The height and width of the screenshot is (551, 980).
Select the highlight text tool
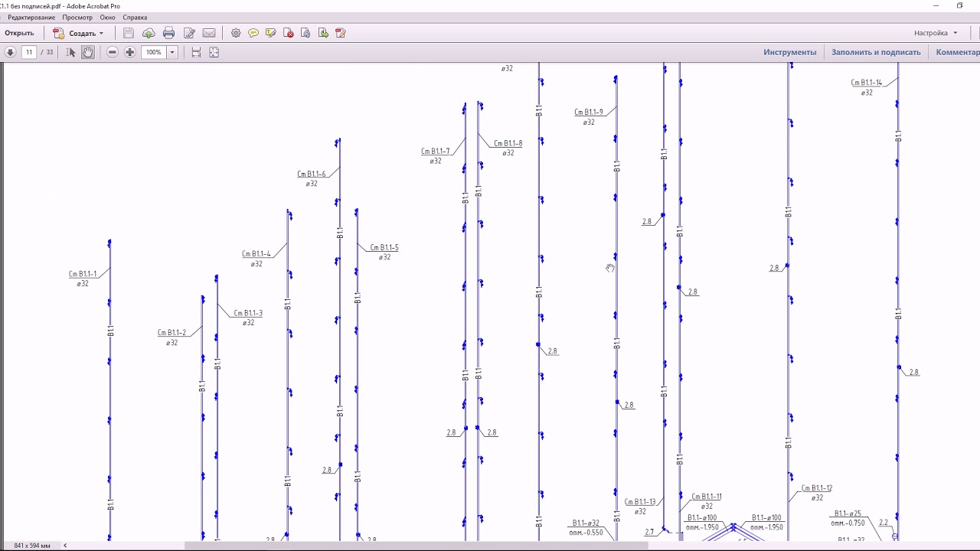(271, 33)
